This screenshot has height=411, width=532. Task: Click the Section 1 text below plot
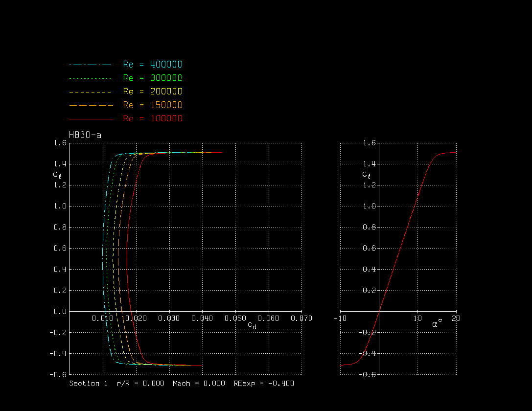[x=88, y=384]
